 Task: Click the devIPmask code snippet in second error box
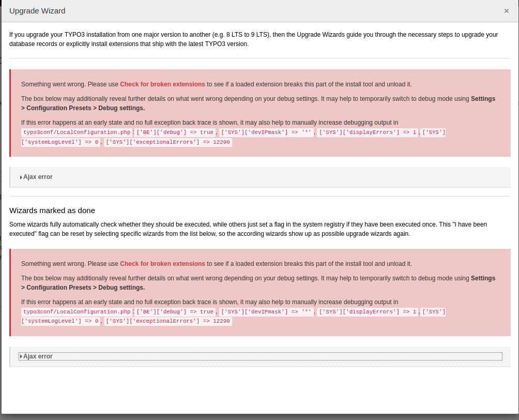pos(266,312)
